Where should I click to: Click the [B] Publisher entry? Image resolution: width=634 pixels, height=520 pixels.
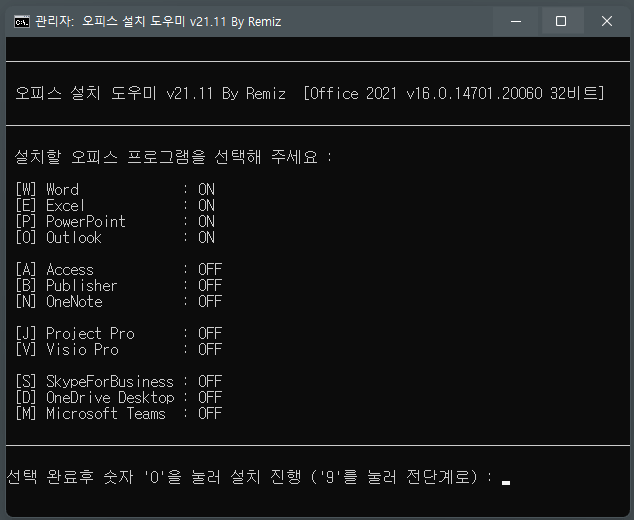coord(66,286)
